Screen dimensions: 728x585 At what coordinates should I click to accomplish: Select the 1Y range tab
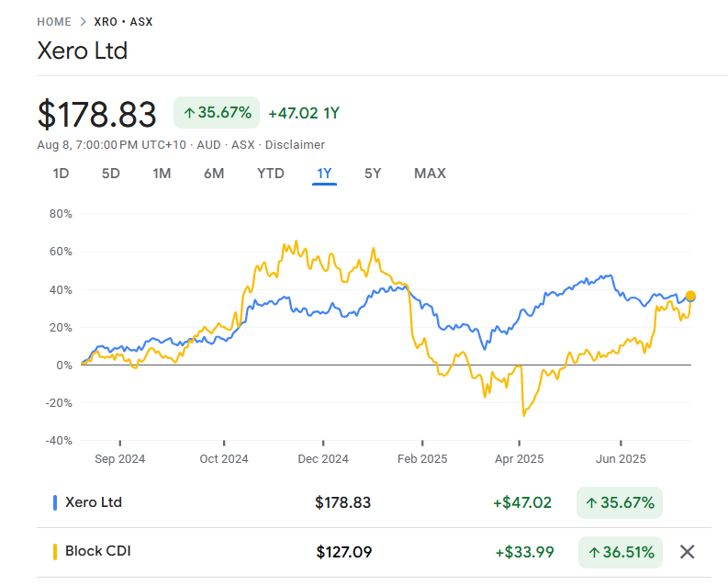pyautogui.click(x=324, y=174)
